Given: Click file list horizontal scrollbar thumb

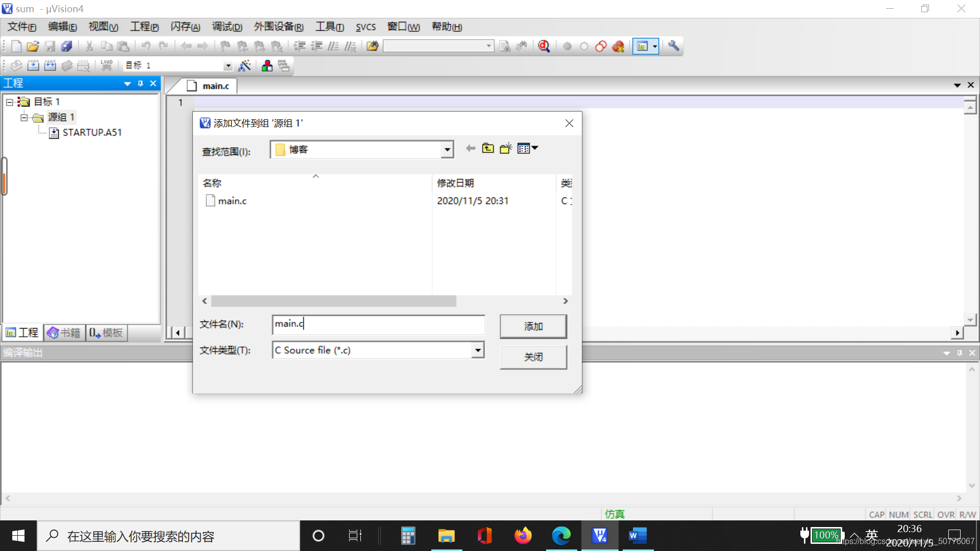Looking at the screenshot, I should 334,301.
